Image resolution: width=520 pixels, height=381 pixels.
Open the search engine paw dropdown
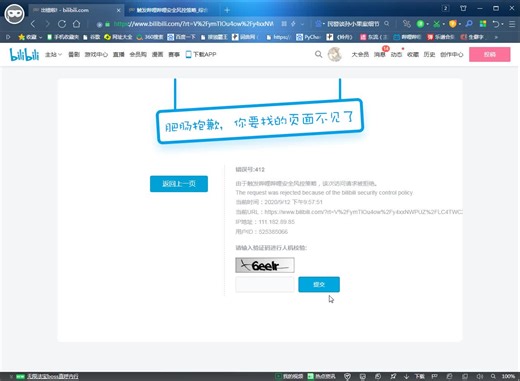pos(320,24)
